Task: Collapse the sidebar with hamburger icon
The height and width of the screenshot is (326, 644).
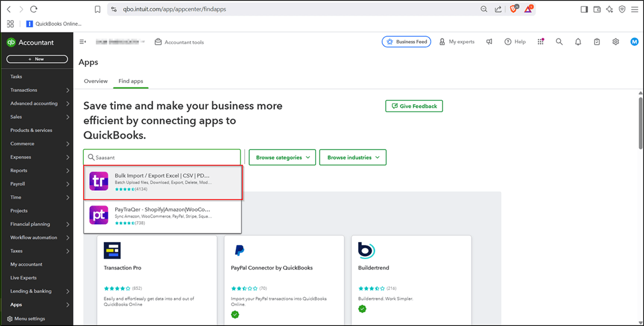Action: [83, 42]
